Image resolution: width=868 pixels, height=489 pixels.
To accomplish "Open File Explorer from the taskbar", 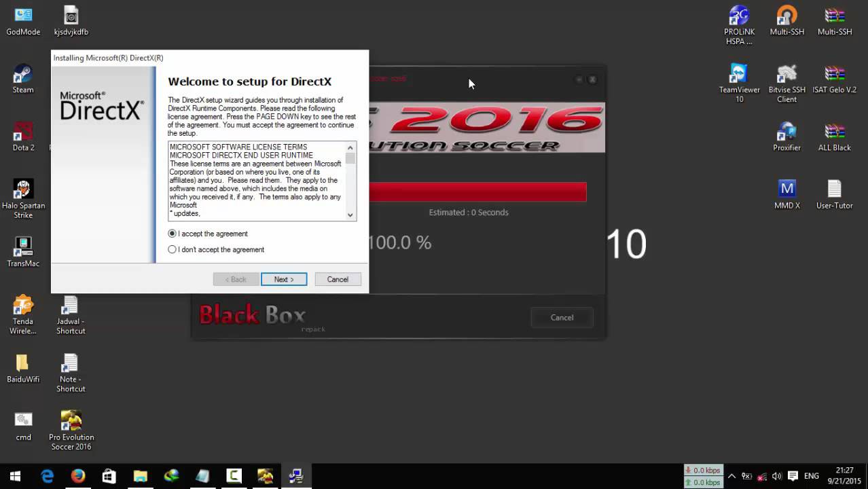I will click(x=140, y=476).
